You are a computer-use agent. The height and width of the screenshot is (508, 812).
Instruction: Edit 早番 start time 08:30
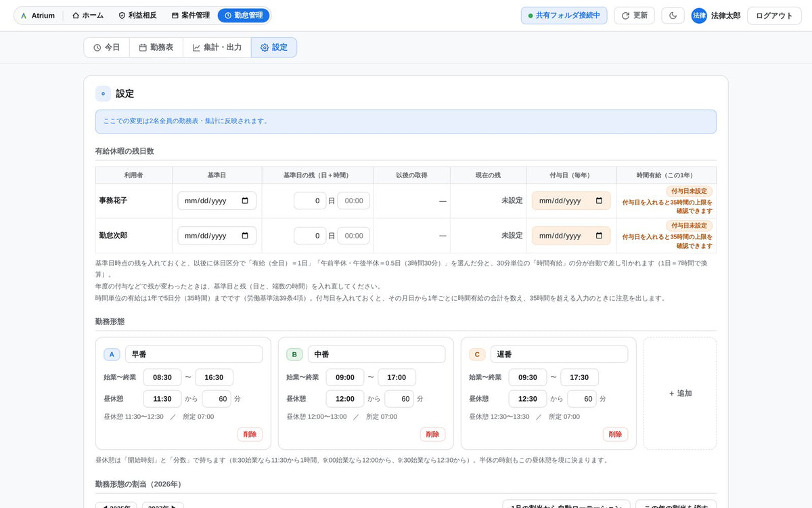162,377
